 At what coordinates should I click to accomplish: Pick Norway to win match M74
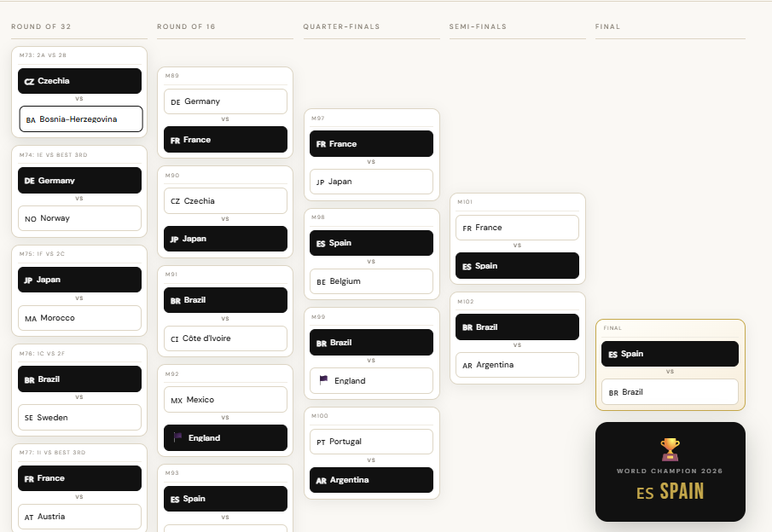point(80,218)
